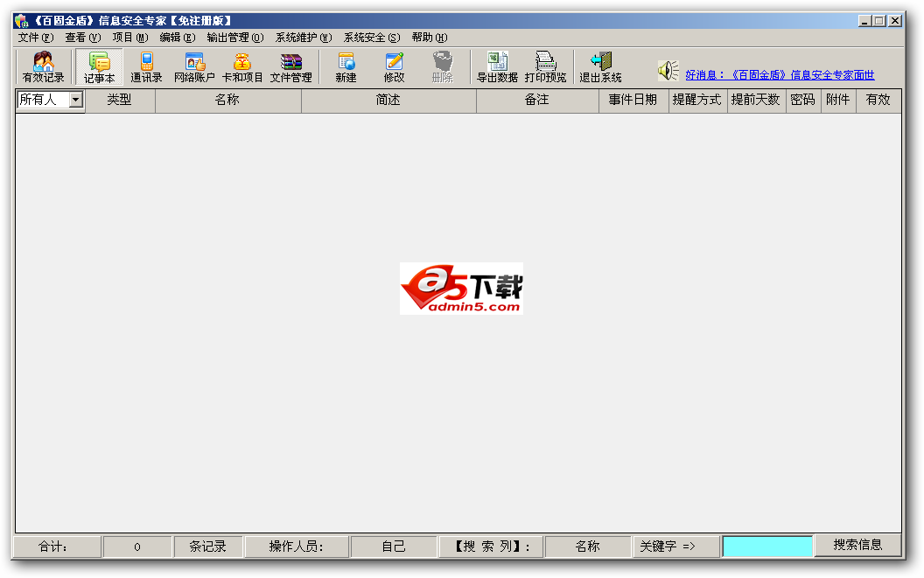The width and height of the screenshot is (924, 578).
Task: Click the 合计: status label
Action: pyautogui.click(x=57, y=547)
